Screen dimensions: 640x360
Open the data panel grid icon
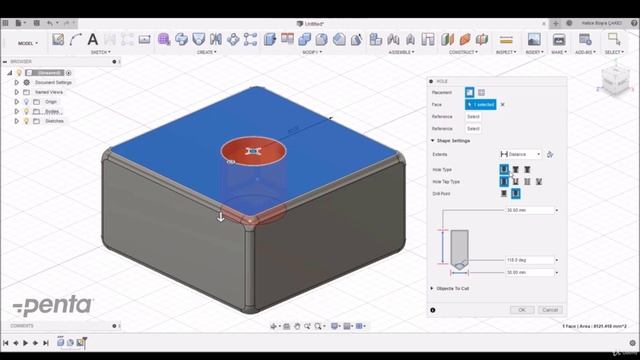tap(5, 23)
